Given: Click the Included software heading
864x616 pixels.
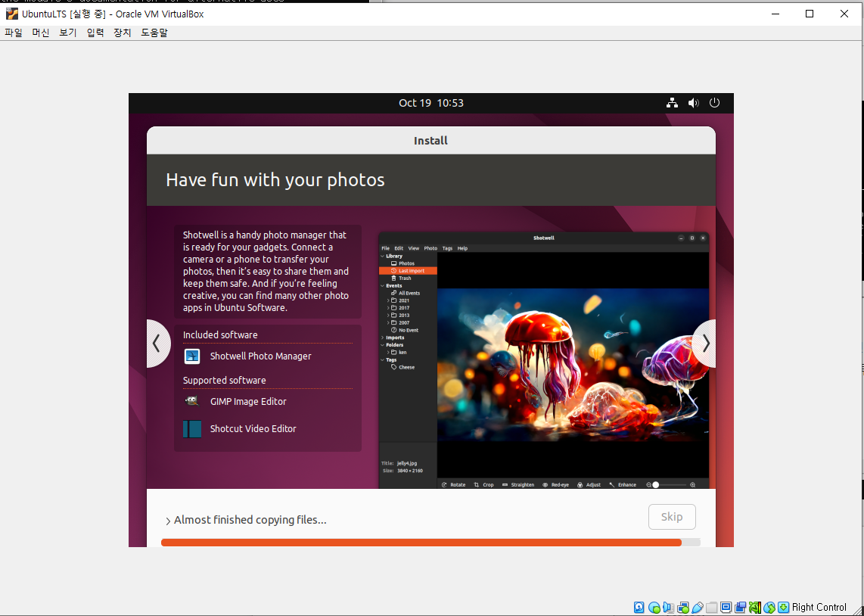Looking at the screenshot, I should click(220, 335).
